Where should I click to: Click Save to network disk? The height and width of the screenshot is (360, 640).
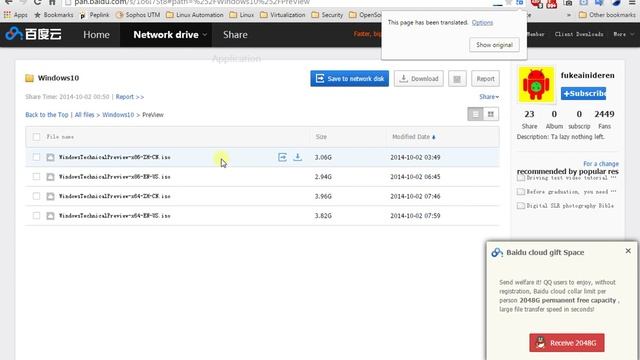tap(349, 79)
